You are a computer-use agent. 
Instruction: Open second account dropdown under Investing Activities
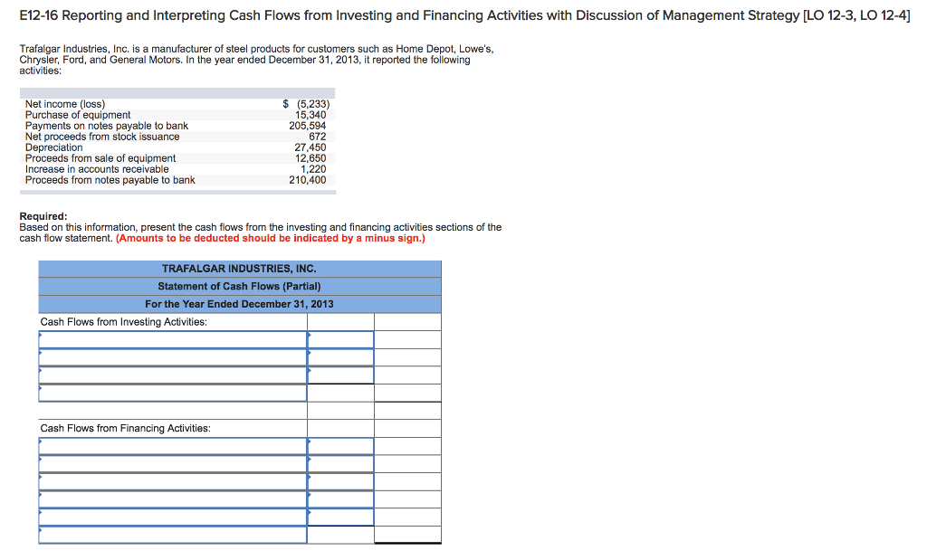(172, 356)
